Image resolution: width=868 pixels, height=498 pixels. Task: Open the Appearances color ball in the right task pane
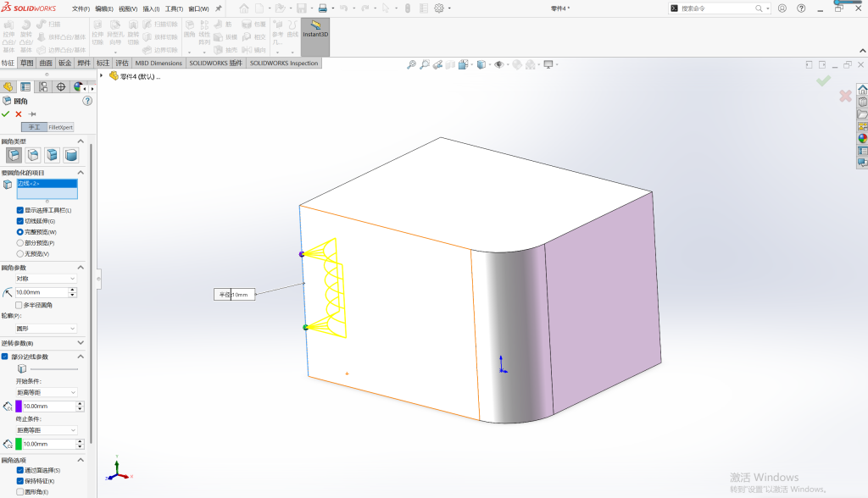(x=862, y=138)
